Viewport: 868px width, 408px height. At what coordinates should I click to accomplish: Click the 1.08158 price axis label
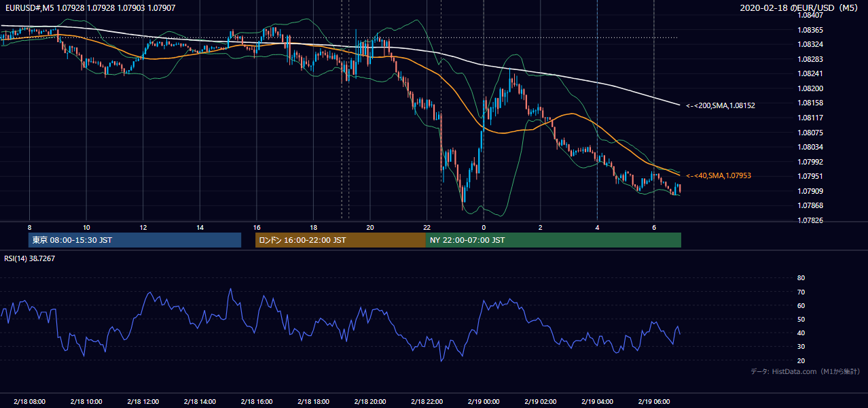810,103
